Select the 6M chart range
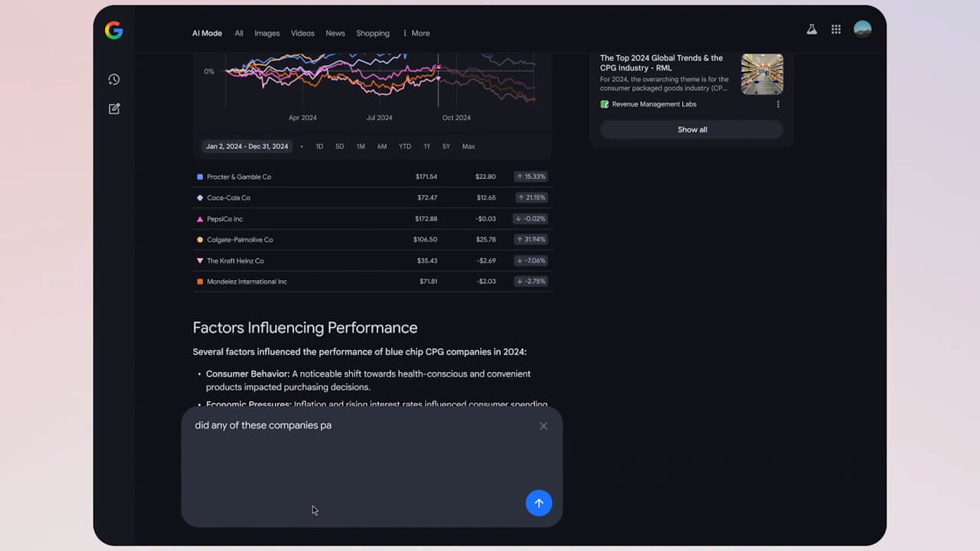Screen dimensions: 980x551 click(x=382, y=146)
